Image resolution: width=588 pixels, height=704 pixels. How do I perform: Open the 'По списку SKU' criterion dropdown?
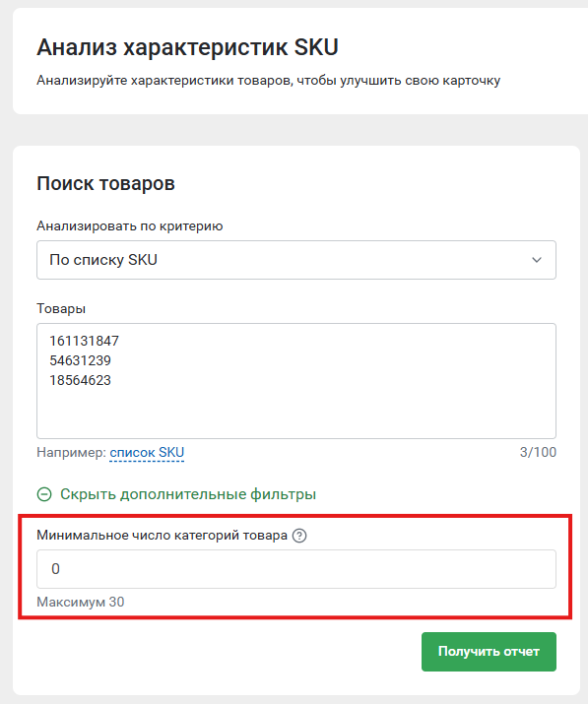pyautogui.click(x=296, y=260)
